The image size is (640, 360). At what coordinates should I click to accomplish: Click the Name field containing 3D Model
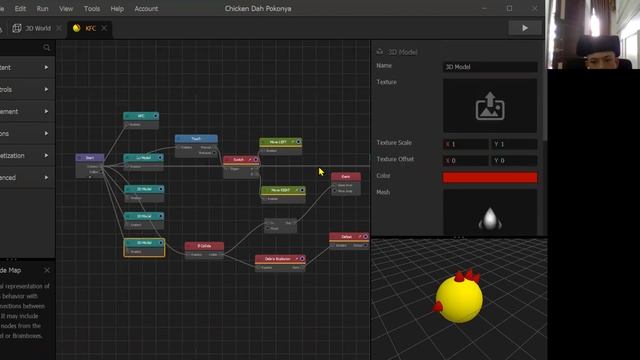coord(490,67)
